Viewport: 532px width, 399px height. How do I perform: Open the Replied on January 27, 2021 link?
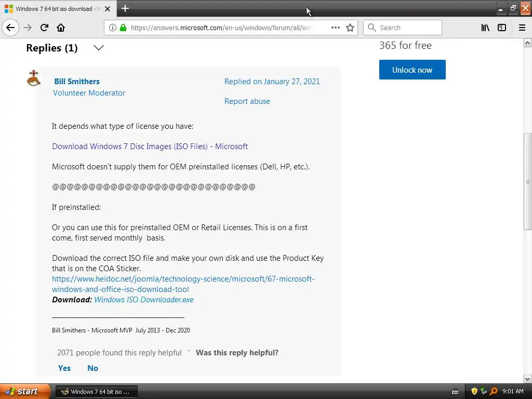[x=272, y=82]
